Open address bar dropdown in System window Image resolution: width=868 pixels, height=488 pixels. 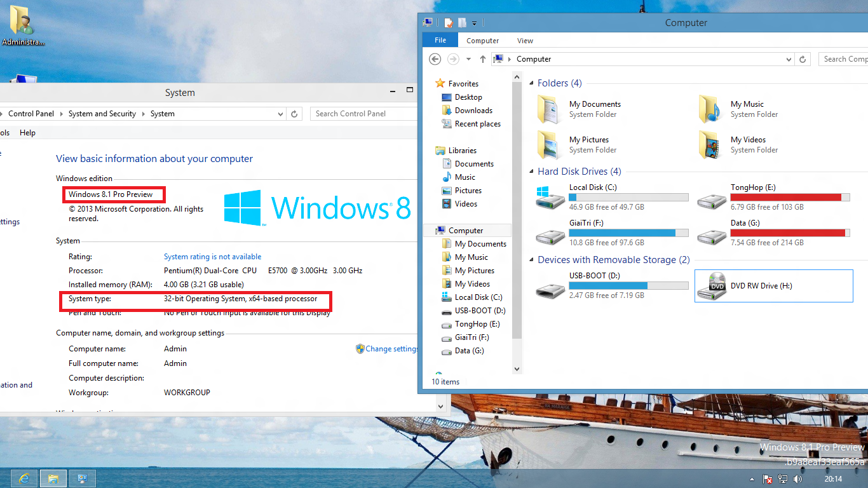click(280, 114)
